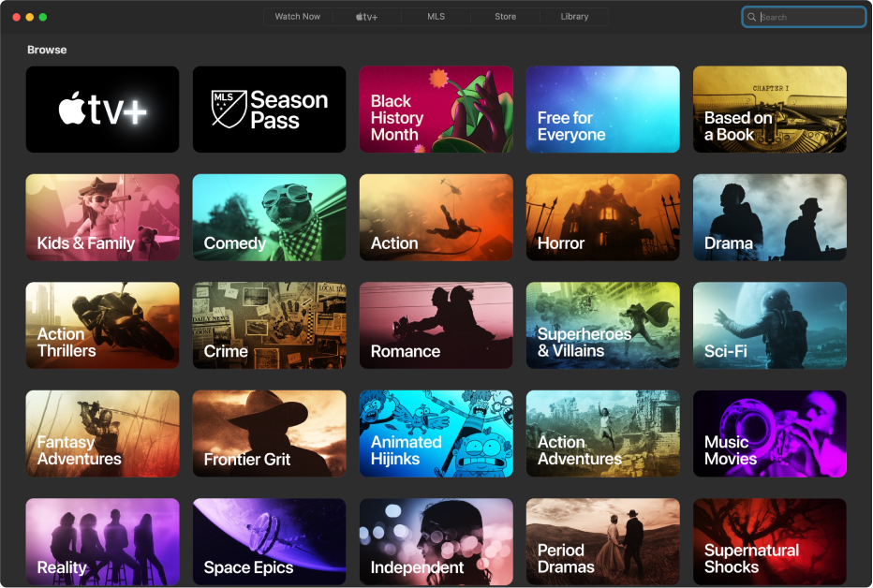Go to the Store tab

coord(505,17)
